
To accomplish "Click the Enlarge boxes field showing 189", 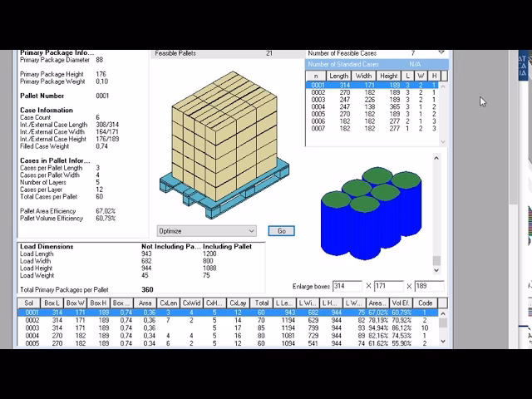I will 428,286.
